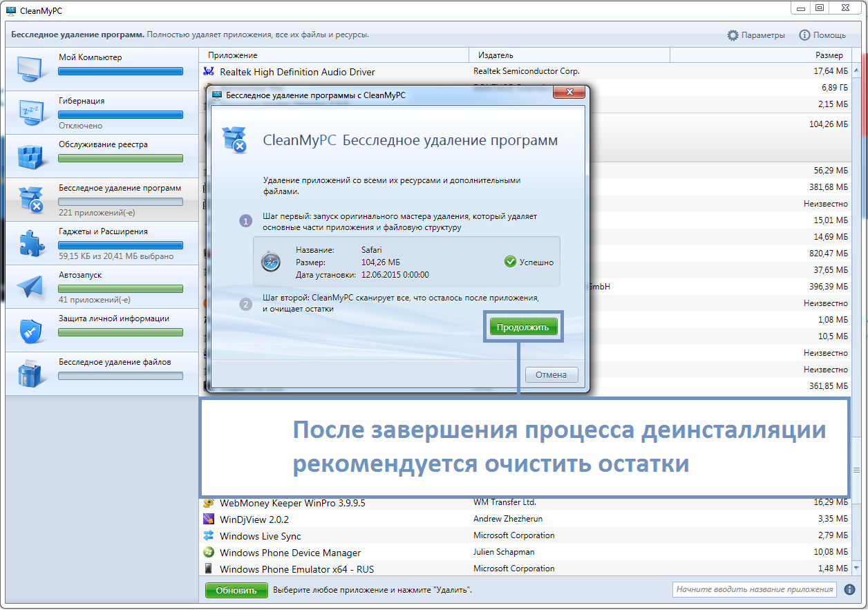Select Гаджеты и Расширения puzzle icon

30,243
